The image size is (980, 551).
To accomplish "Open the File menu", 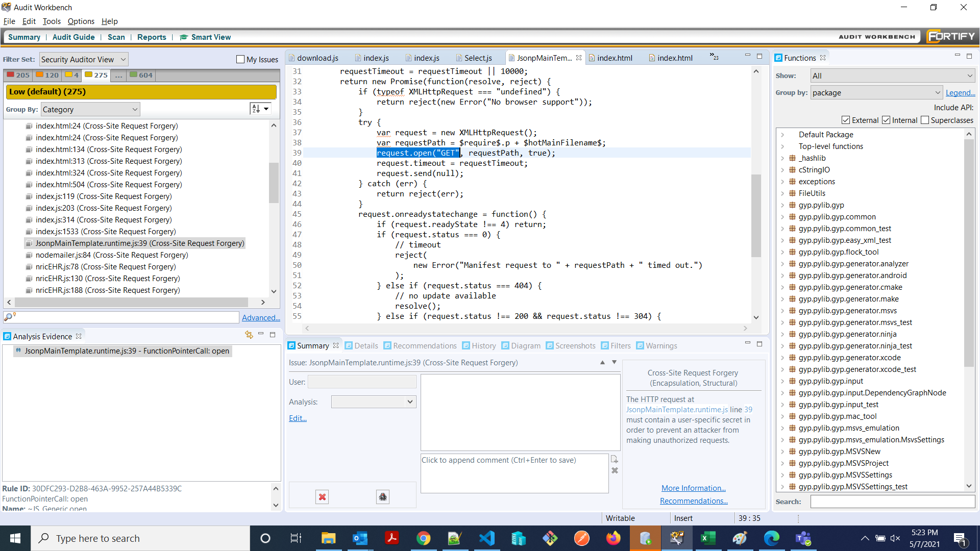I will point(9,21).
